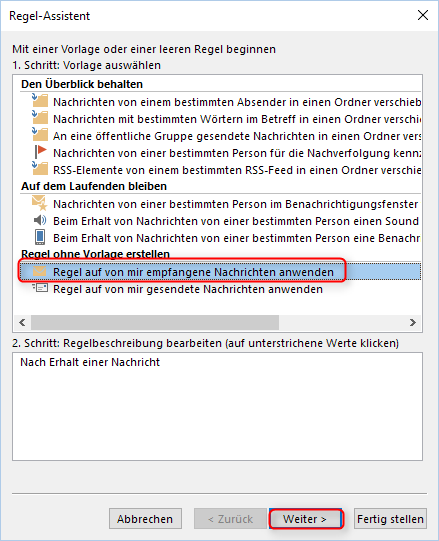Image resolution: width=439 pixels, height=541 pixels.
Task: Click 'Den Überblick behalten' group header
Action: pos(82,84)
